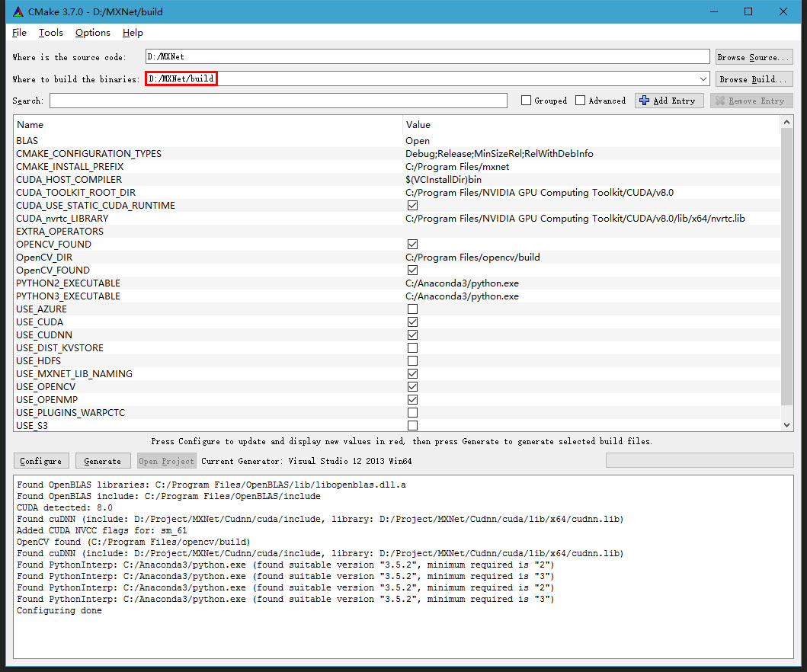Uncheck the USE_OPENCV checkbox
This screenshot has height=672, width=807.
point(412,387)
